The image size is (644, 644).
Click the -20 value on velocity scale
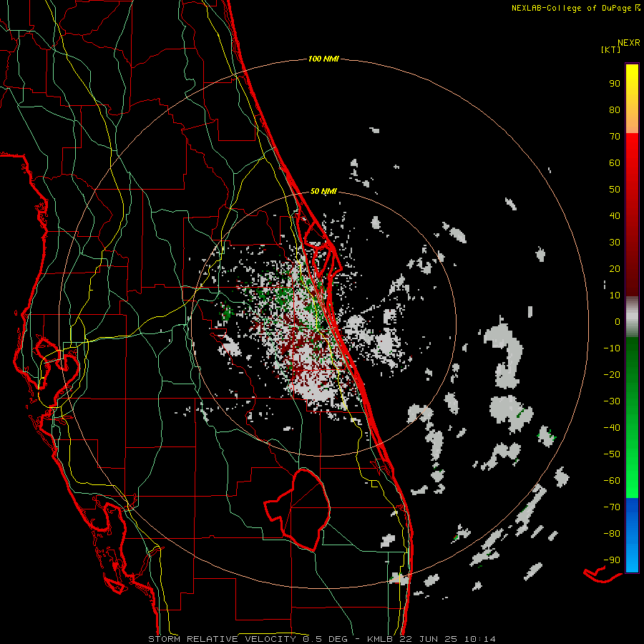[x=612, y=375]
